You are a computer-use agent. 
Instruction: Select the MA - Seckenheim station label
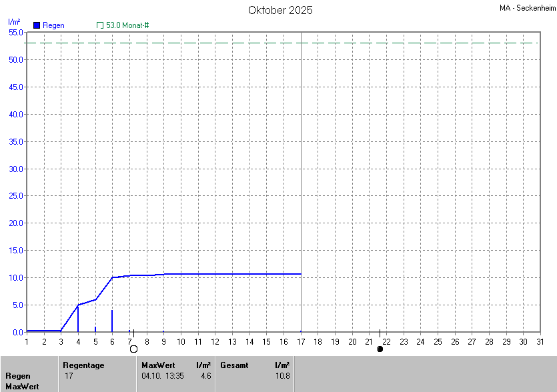526,8
